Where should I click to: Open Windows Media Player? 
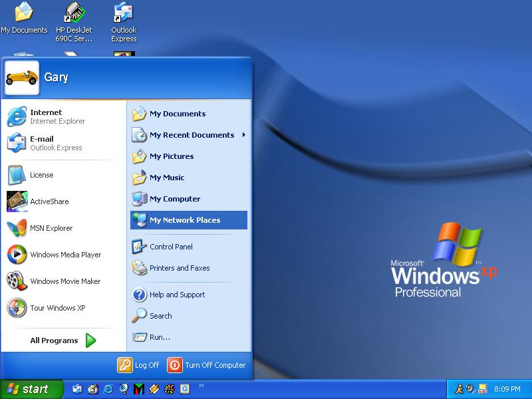click(63, 255)
